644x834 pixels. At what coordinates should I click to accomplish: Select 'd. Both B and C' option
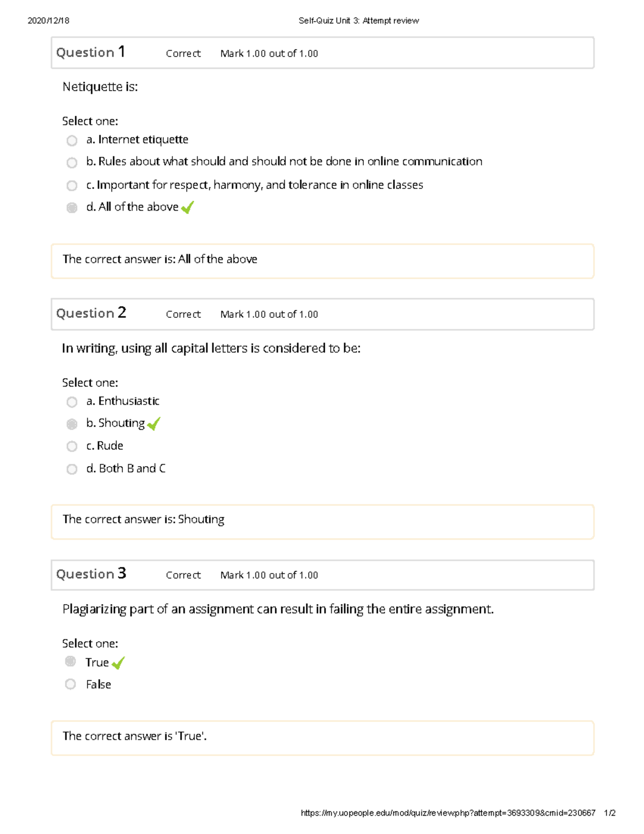point(72,469)
